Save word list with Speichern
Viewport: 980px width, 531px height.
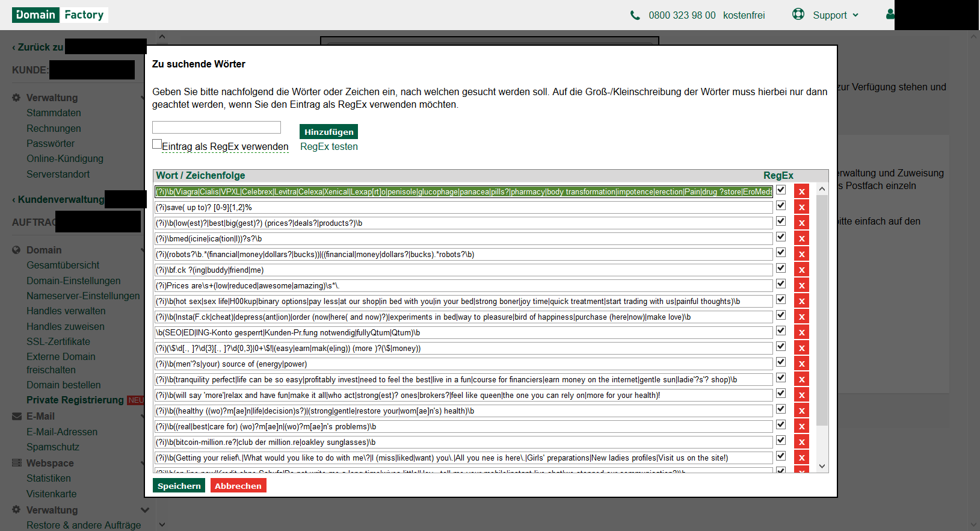pyautogui.click(x=179, y=486)
